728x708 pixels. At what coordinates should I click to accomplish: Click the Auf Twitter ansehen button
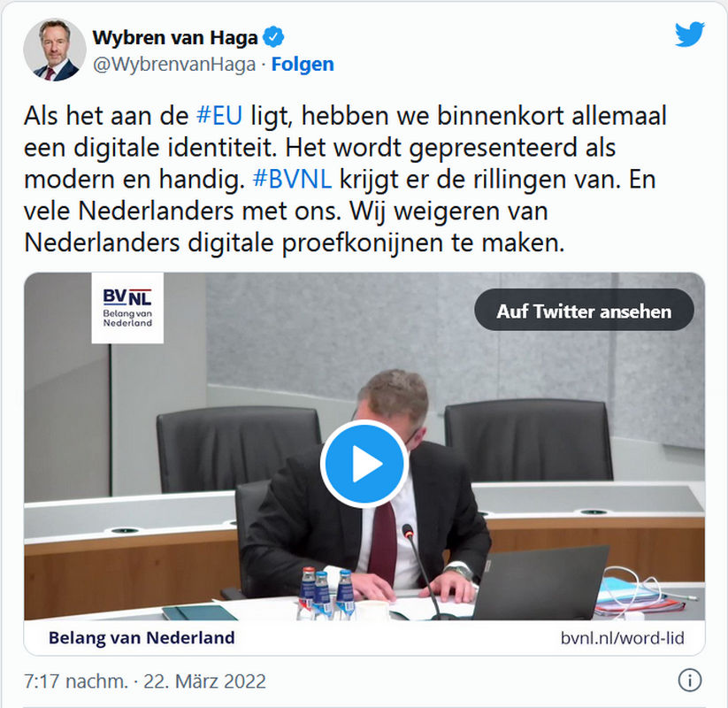point(584,310)
